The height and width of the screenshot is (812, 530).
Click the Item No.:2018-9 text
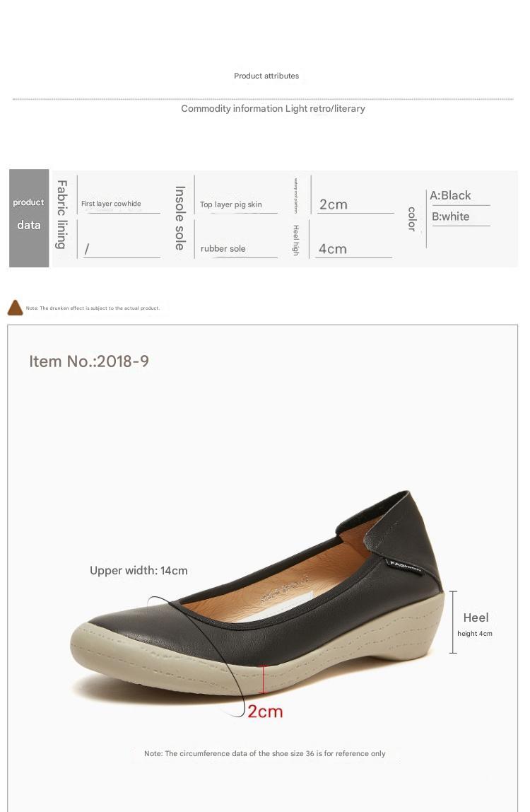[x=89, y=361]
